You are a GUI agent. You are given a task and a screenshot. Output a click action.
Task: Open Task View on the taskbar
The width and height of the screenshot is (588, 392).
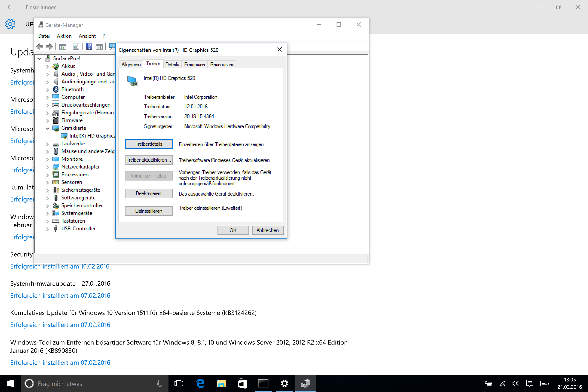click(179, 383)
